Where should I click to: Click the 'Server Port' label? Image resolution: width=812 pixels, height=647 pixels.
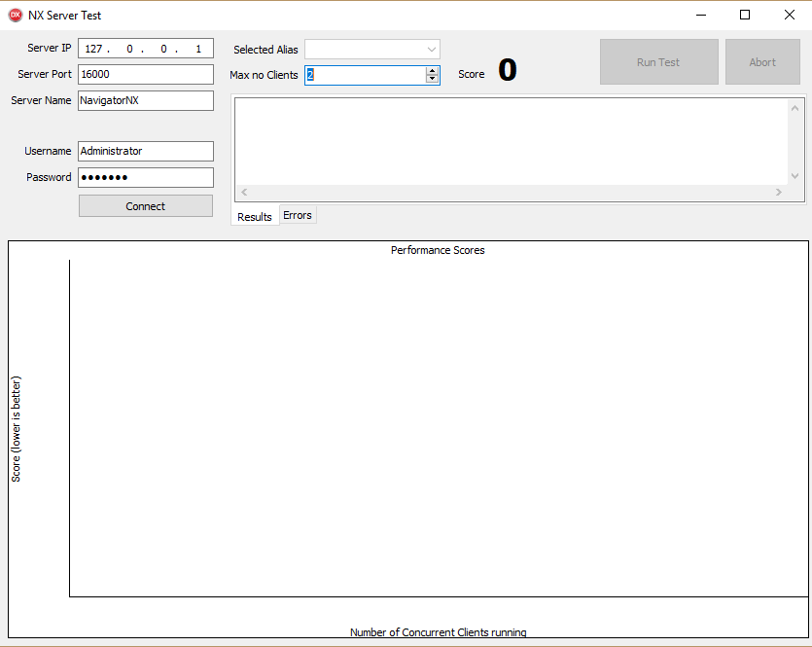point(45,74)
